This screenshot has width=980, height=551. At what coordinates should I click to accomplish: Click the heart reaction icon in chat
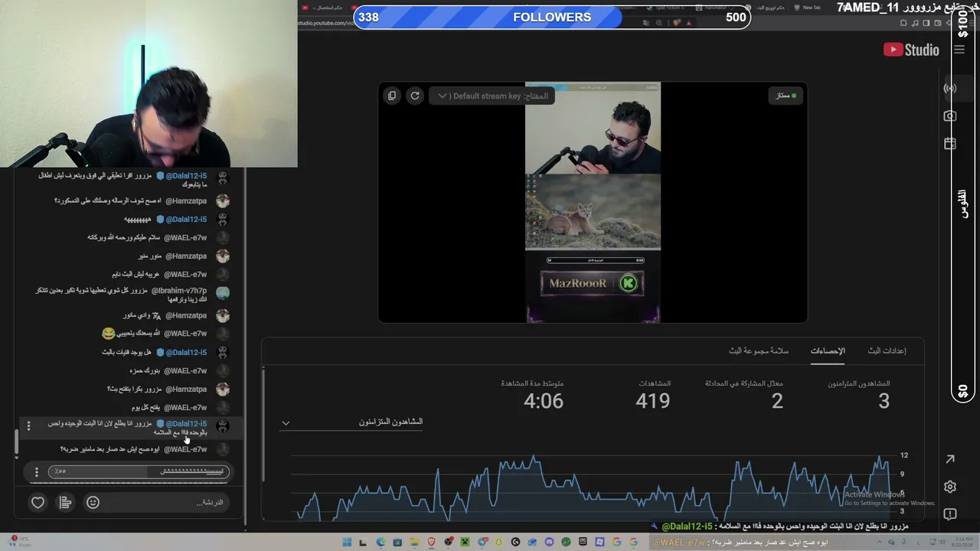38,502
